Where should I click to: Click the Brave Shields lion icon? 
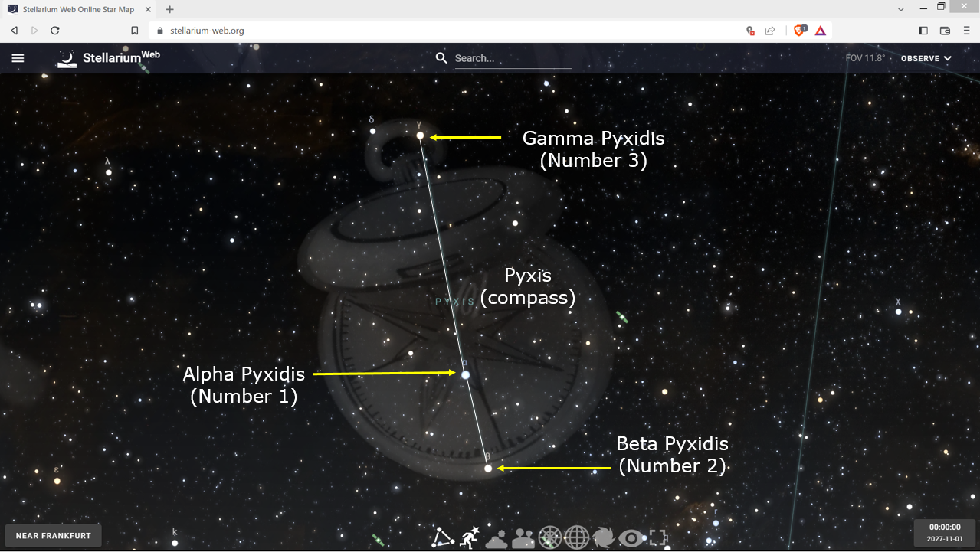tap(800, 31)
